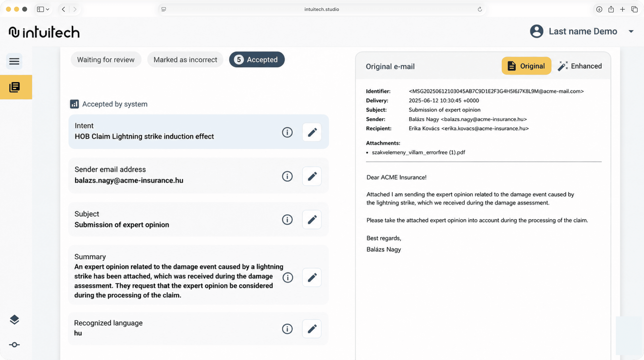
Task: Expand the browser sidebar options chevron
Action: click(47, 9)
